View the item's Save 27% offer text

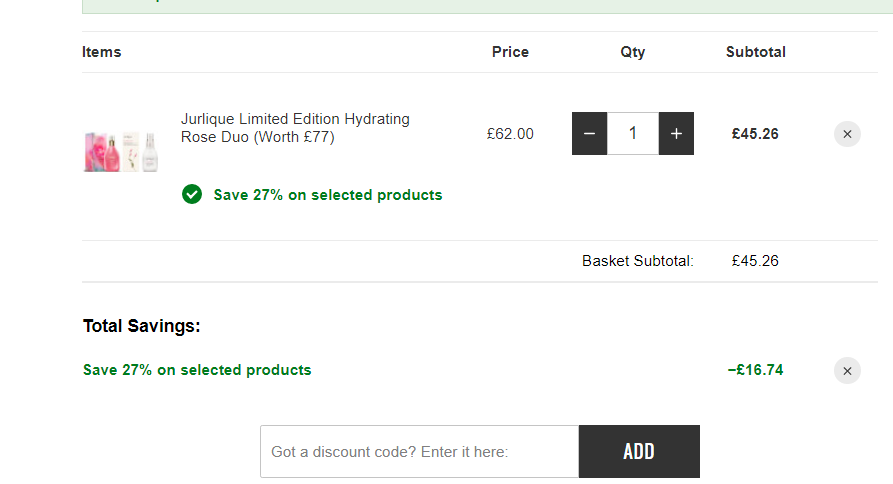[x=327, y=195]
